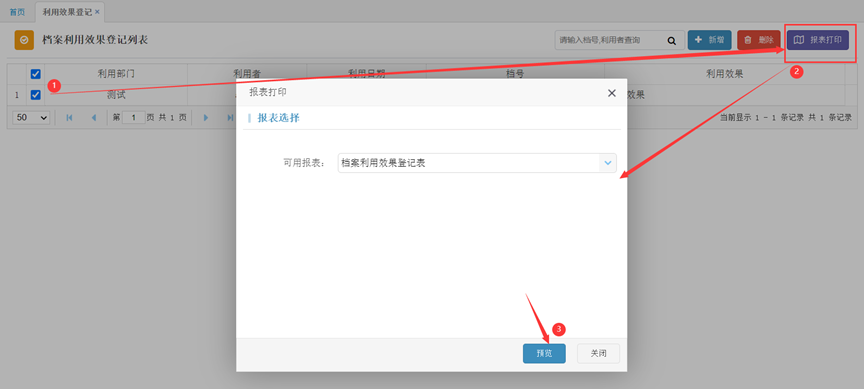Screen dimensions: 864x389
Task: Click the 利用效果 column header
Action: 725,74
